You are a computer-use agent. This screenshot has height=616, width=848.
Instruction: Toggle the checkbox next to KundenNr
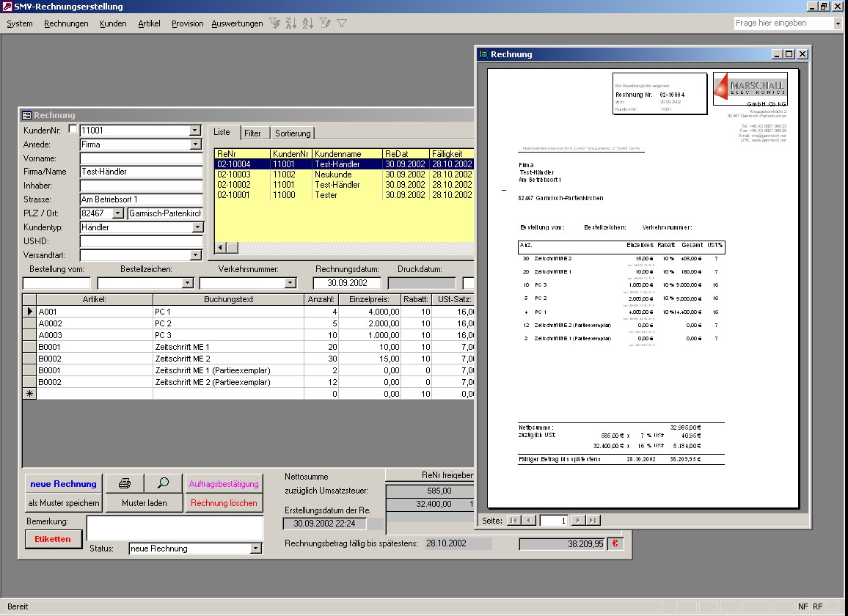click(73, 129)
